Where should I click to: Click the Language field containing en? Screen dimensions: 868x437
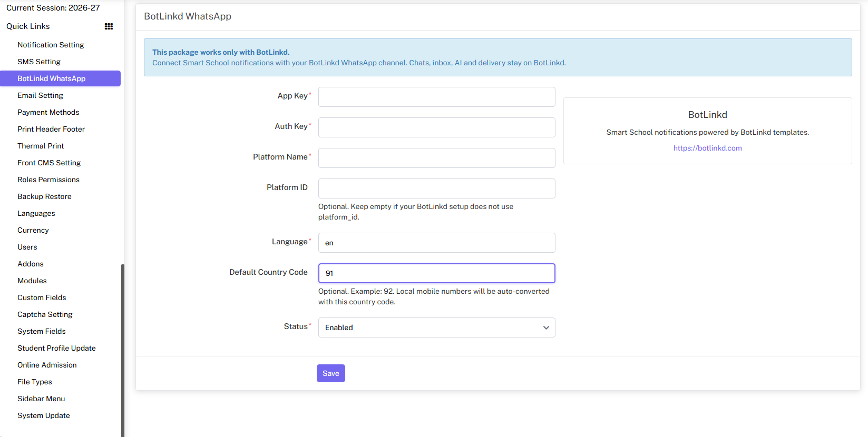click(x=436, y=243)
